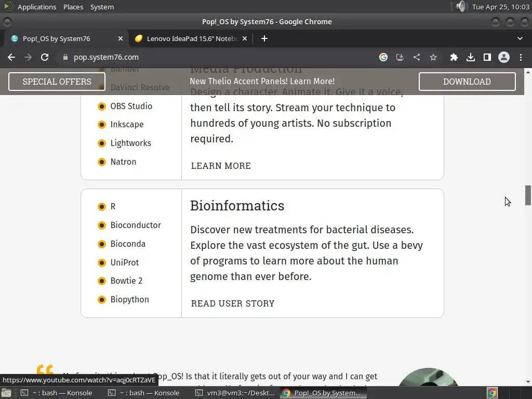Switch to Lenovo IdeaPad 15.6" Notebook tab
This screenshot has height=399, width=532.
coord(191,38)
